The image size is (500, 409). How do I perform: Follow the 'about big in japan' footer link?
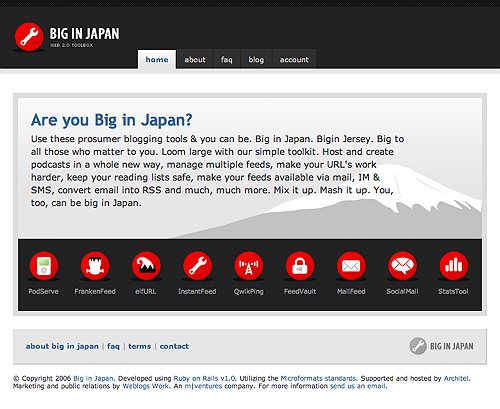pos(62,346)
